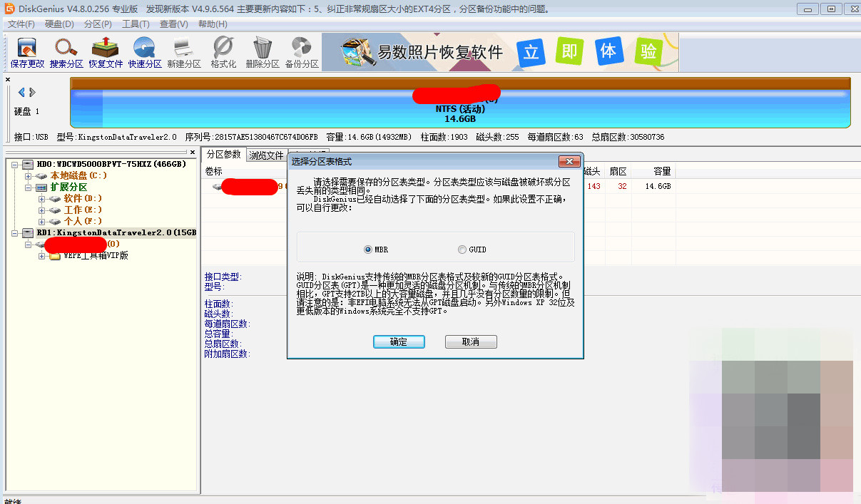Click the 格式化 (Format) toolbar icon

(x=223, y=53)
